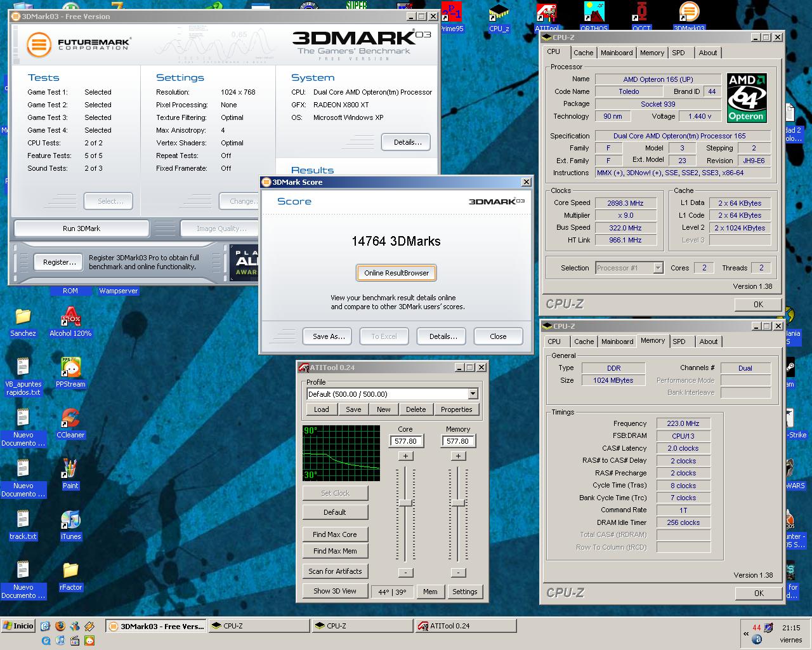Viewport: 812px width, 650px height.
Task: Click the Core clock slider handle
Action: click(x=405, y=503)
